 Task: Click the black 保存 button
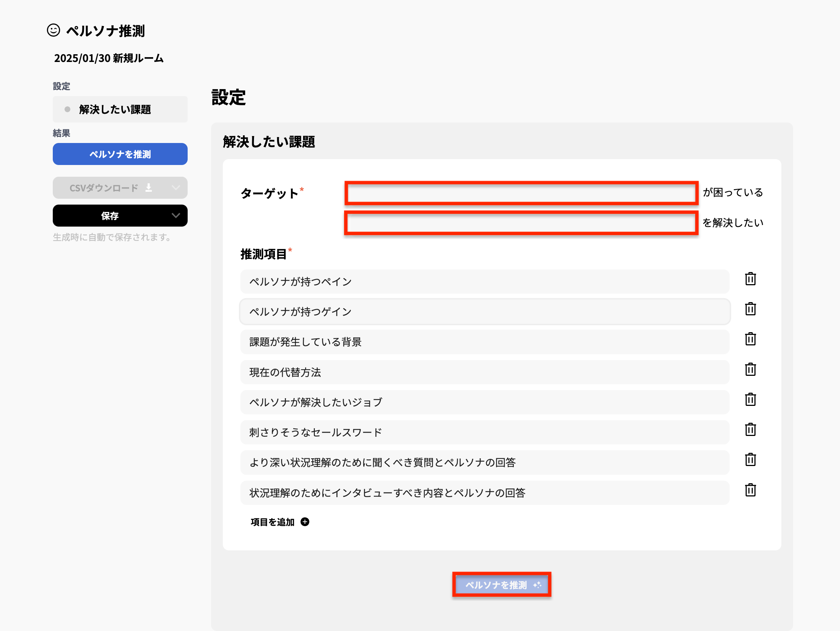tap(109, 216)
